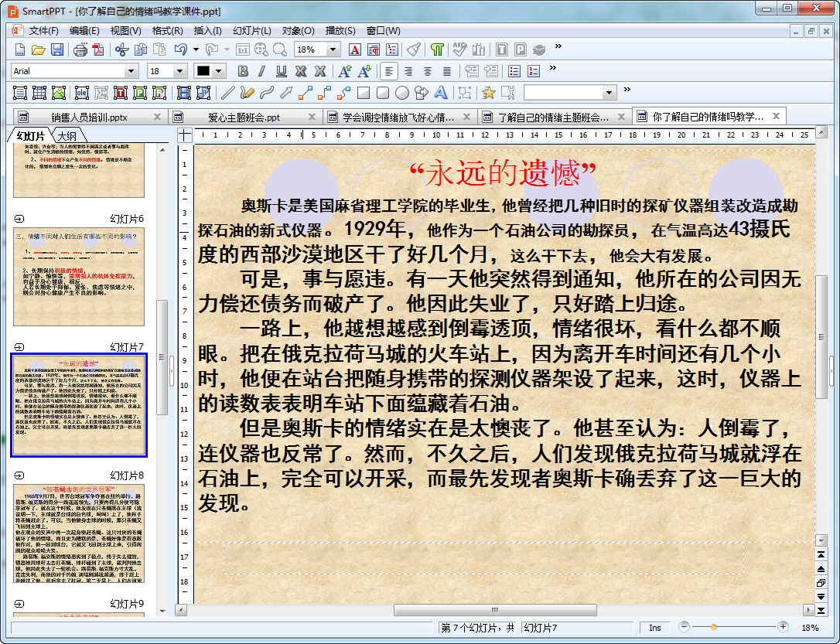Viewport: 840px width, 644px height.
Task: Click the star animation icon
Action: tap(488, 93)
